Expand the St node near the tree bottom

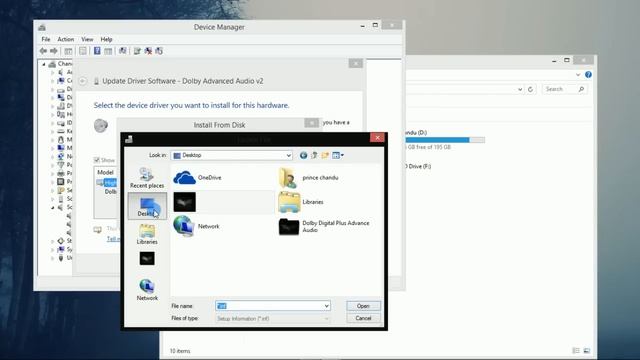[53, 241]
